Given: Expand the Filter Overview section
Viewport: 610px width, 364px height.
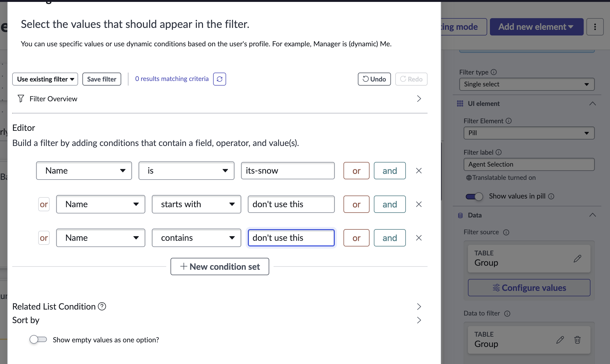Looking at the screenshot, I should pyautogui.click(x=419, y=99).
